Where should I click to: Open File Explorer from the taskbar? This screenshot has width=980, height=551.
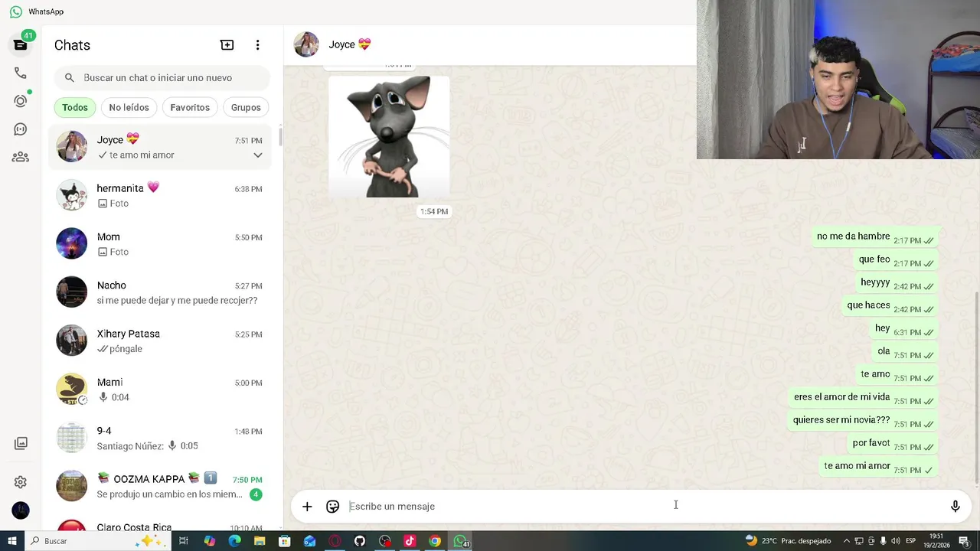260,541
